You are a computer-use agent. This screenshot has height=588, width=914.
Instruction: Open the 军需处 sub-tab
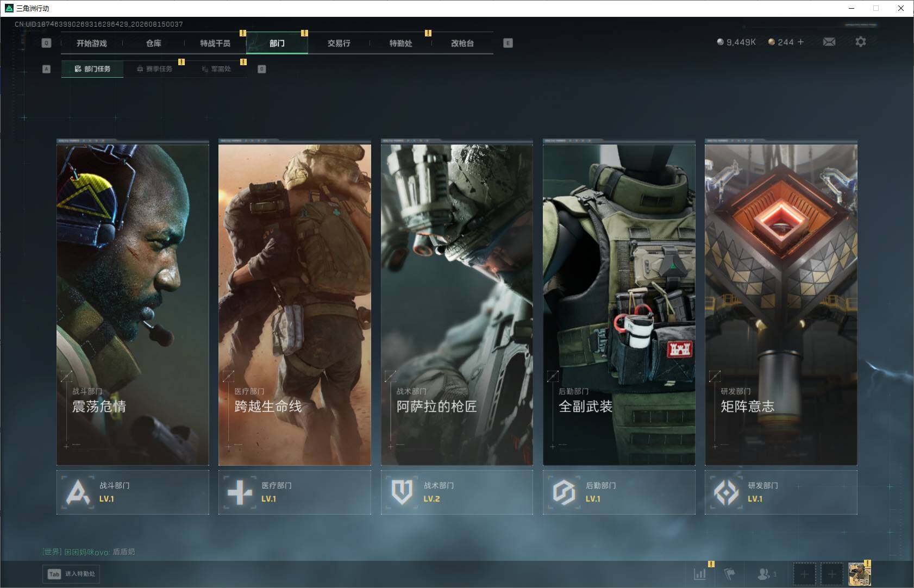tap(216, 69)
